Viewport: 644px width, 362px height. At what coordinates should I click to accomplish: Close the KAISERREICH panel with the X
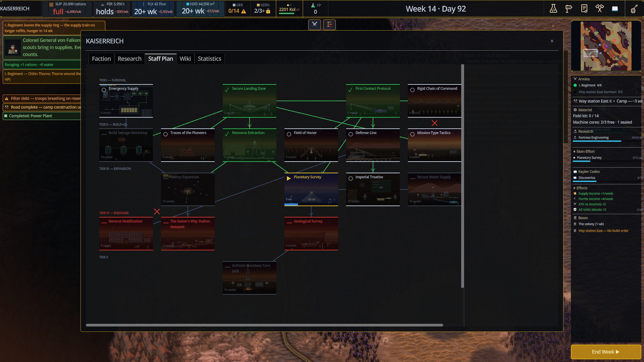pyautogui.click(x=552, y=41)
